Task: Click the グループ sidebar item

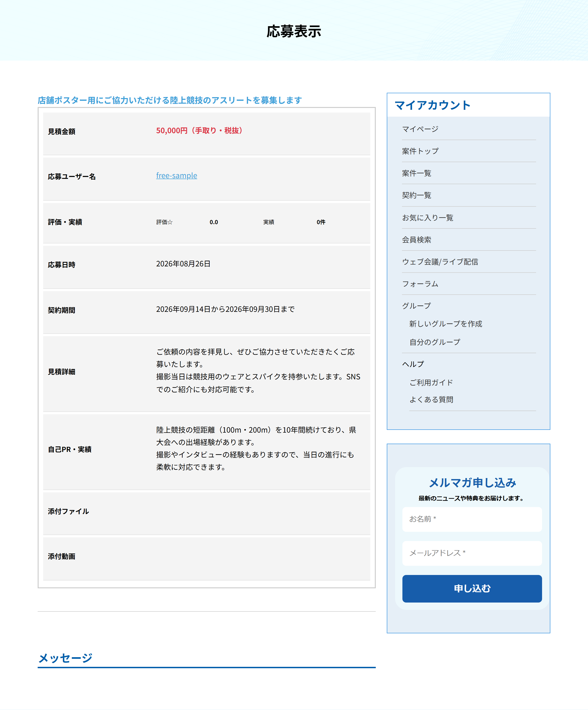Action: pos(416,306)
